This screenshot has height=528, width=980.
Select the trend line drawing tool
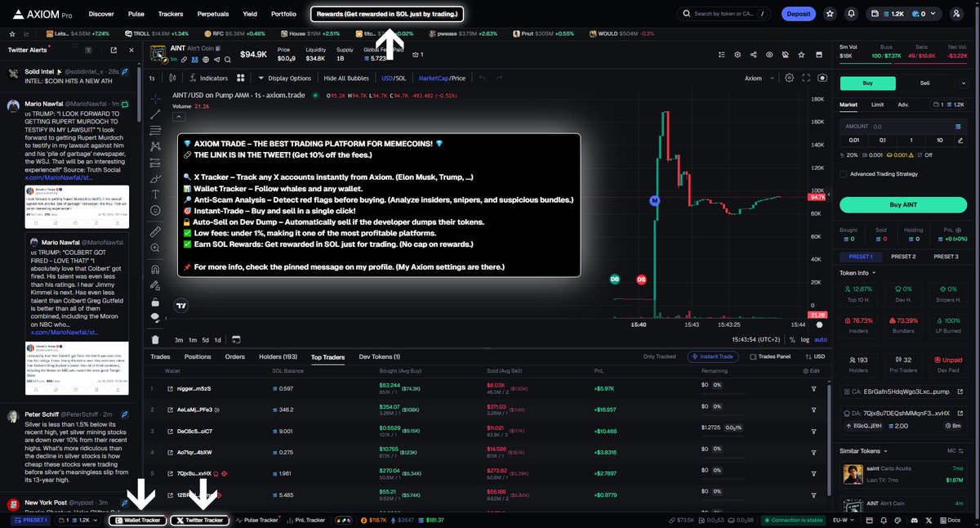click(155, 114)
